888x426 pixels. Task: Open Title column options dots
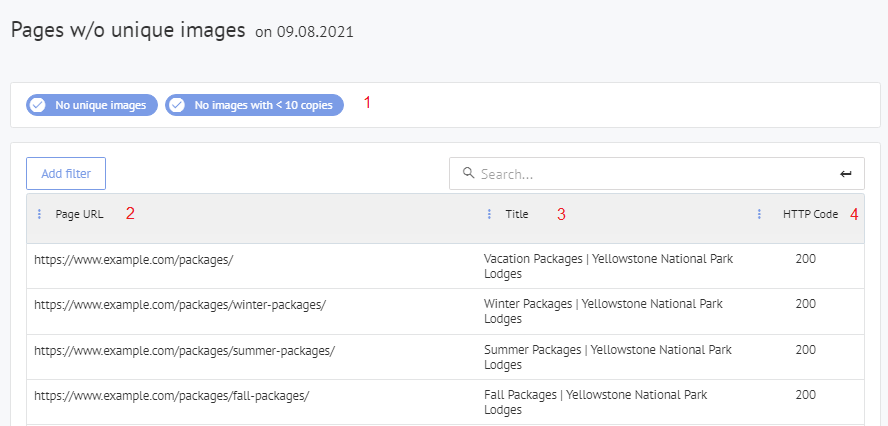(489, 214)
